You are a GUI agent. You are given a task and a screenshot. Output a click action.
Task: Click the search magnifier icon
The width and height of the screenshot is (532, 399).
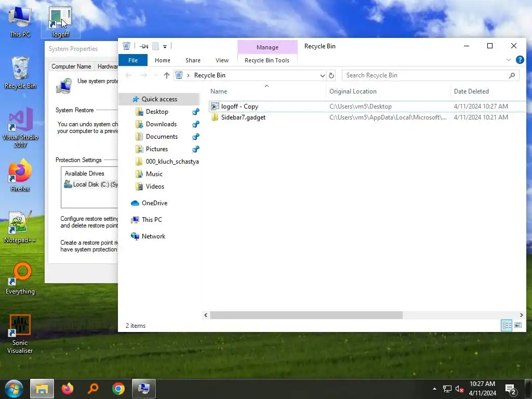[512, 75]
